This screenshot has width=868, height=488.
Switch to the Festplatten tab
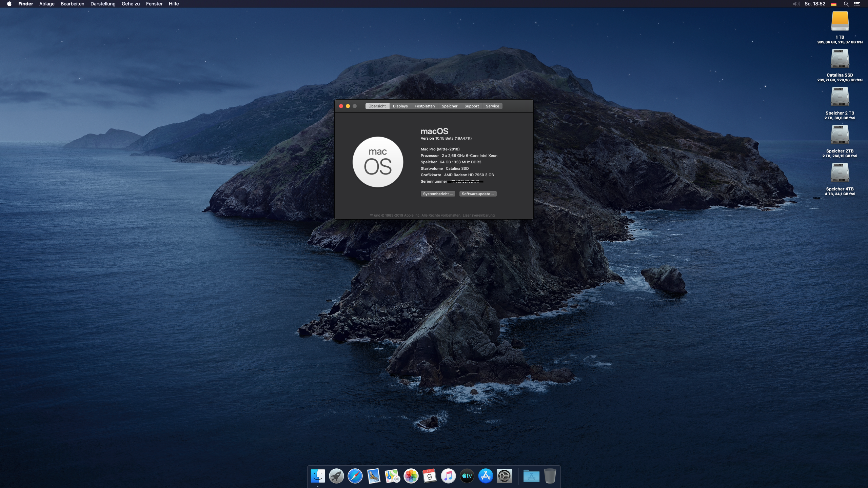click(425, 106)
